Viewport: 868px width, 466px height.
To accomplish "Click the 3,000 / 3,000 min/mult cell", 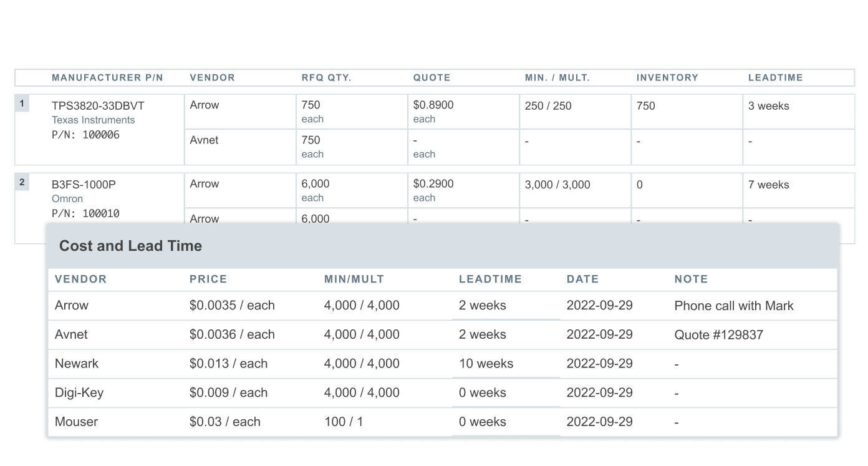I will click(575, 190).
